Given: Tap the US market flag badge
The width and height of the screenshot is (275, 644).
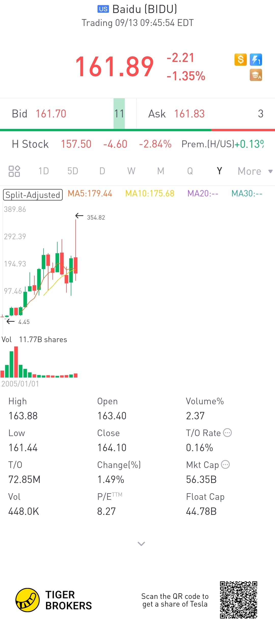Looking at the screenshot, I should click(x=103, y=9).
